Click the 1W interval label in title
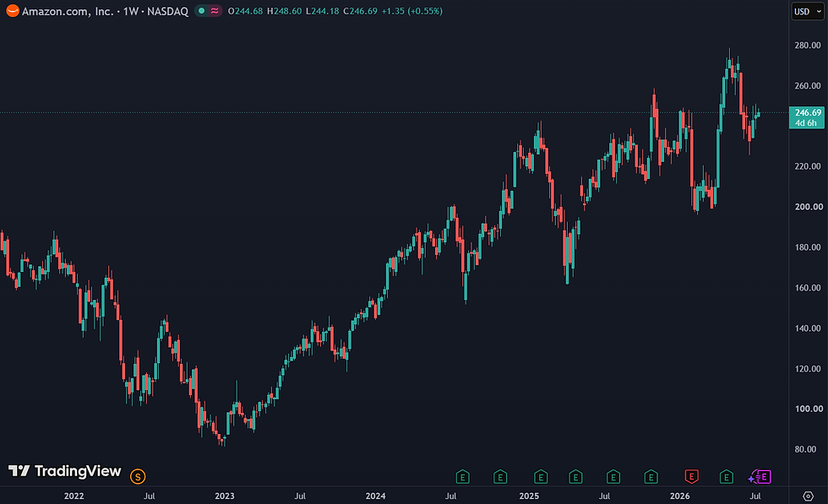Image resolution: width=828 pixels, height=504 pixels. point(130,11)
